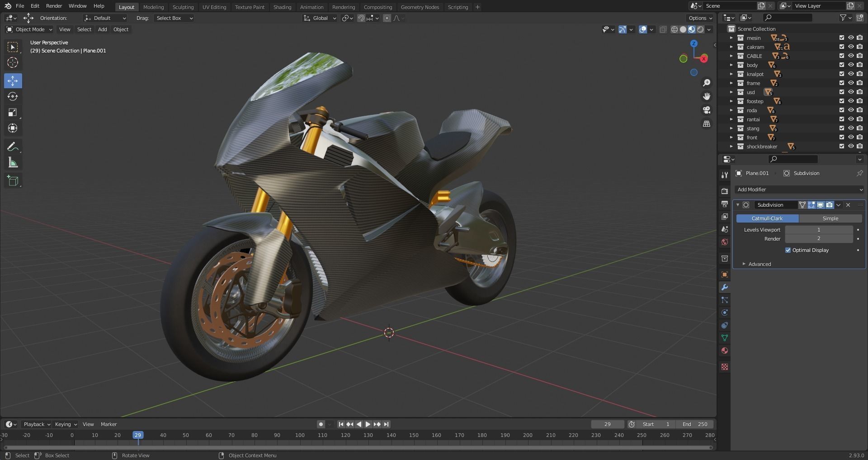Remove the Subdivision modifier

(x=848, y=205)
